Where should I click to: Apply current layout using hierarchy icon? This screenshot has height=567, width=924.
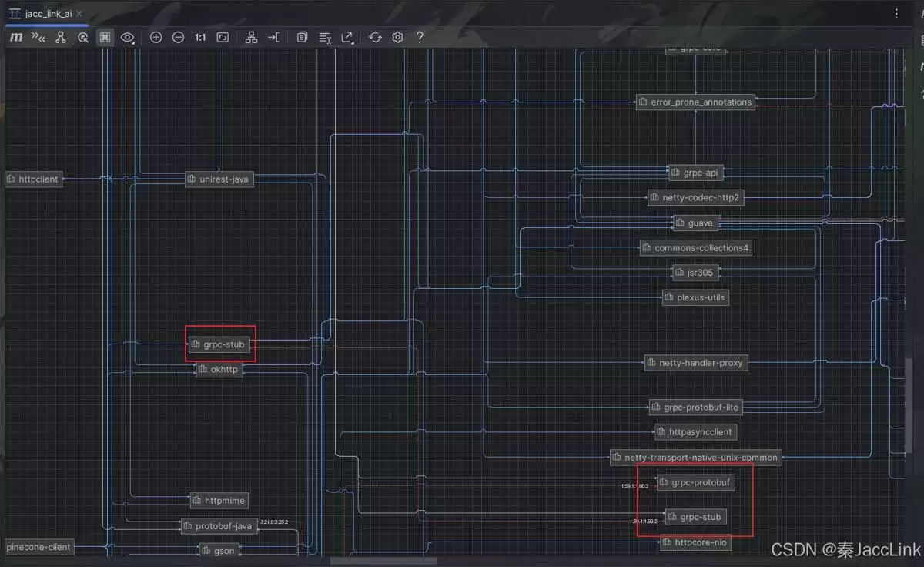tap(251, 37)
